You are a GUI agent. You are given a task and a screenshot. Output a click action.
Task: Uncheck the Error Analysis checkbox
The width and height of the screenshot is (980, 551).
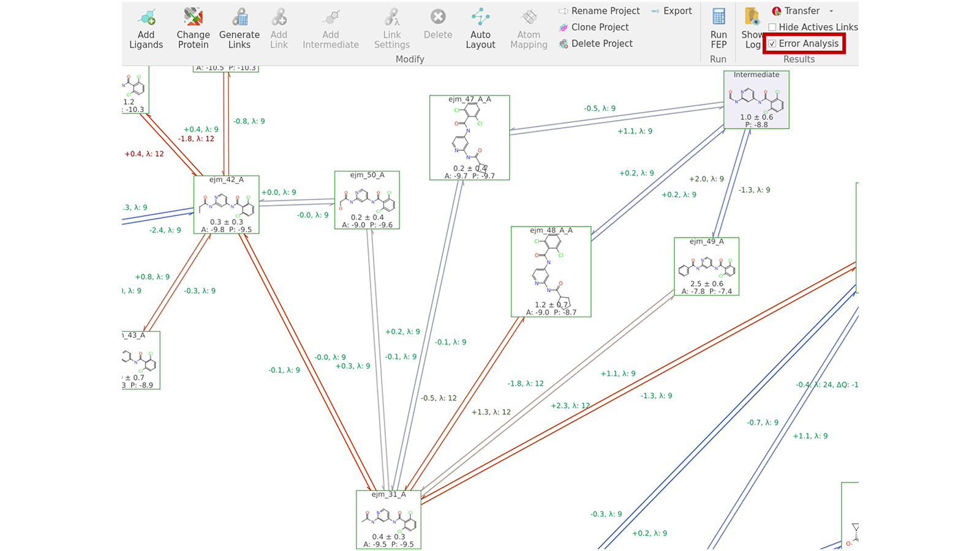[772, 43]
